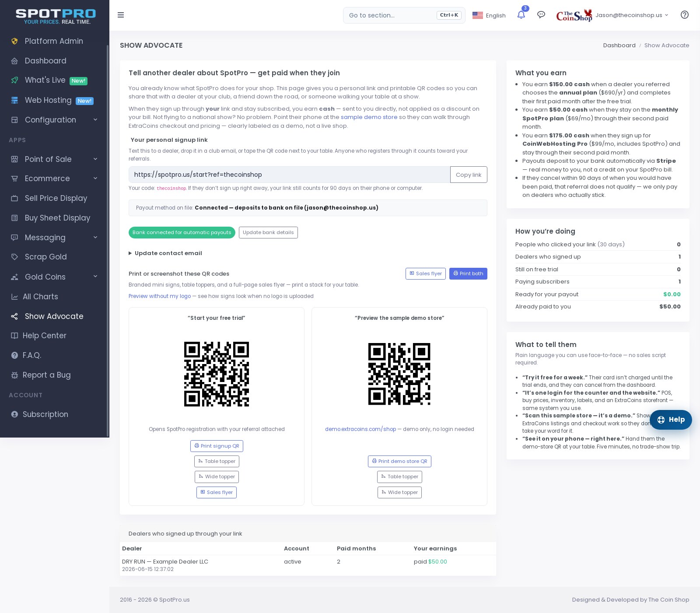Open the notifications bell icon

pyautogui.click(x=521, y=15)
